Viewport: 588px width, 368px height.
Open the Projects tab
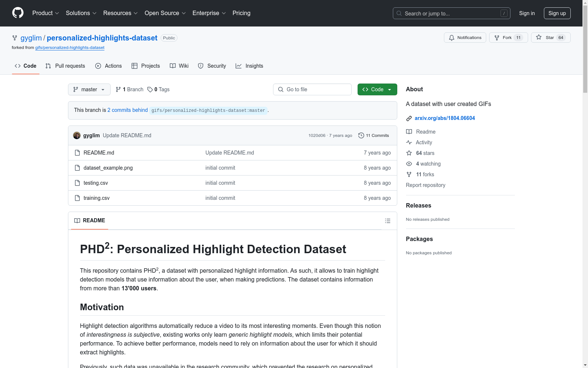[146, 66]
